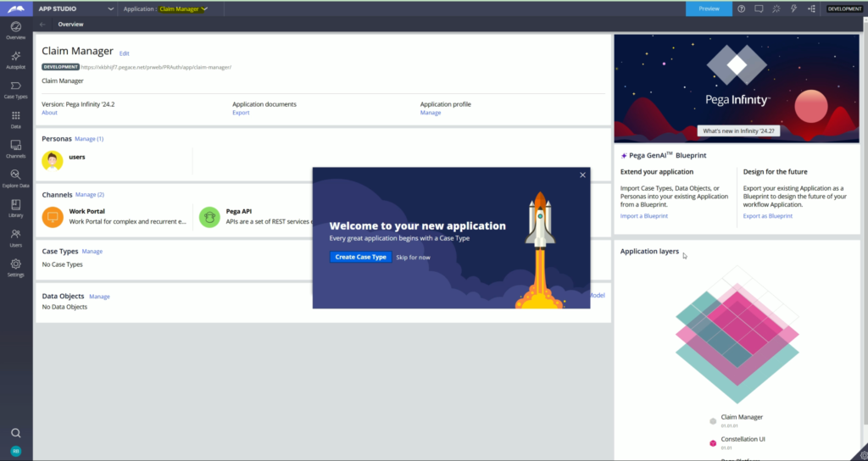The height and width of the screenshot is (461, 868).
Task: Click Edit next to Claim Manager
Action: 124,53
